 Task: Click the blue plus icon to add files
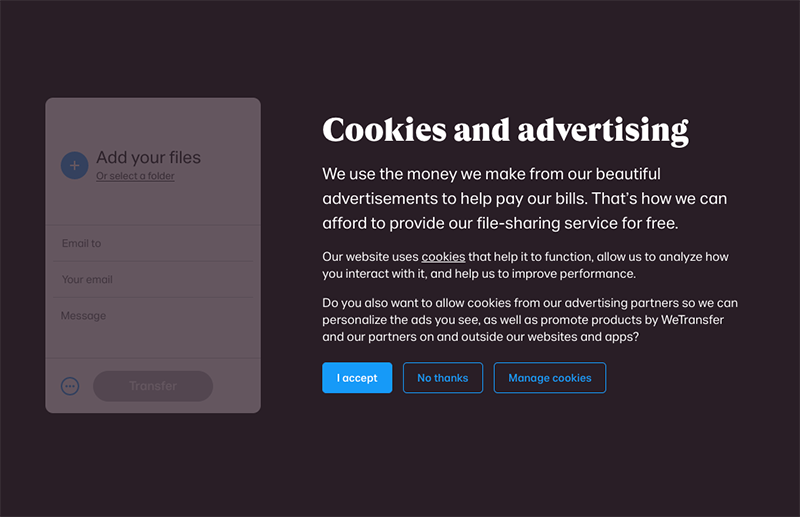coord(74,165)
